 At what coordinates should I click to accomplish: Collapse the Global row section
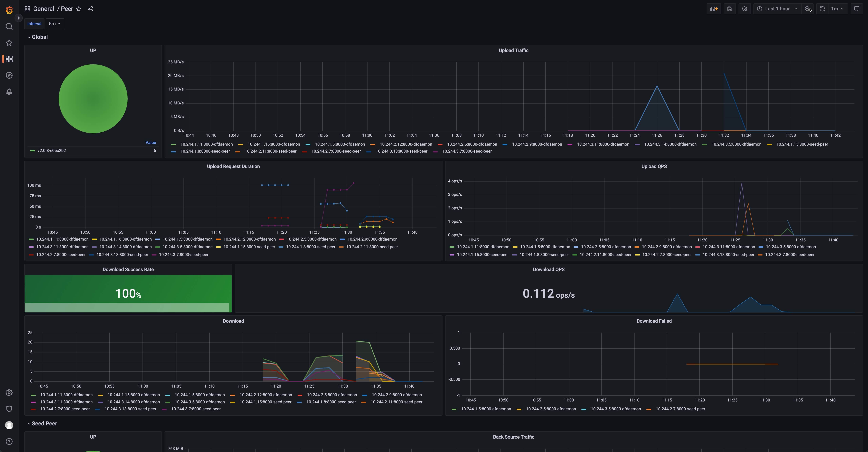(39, 37)
